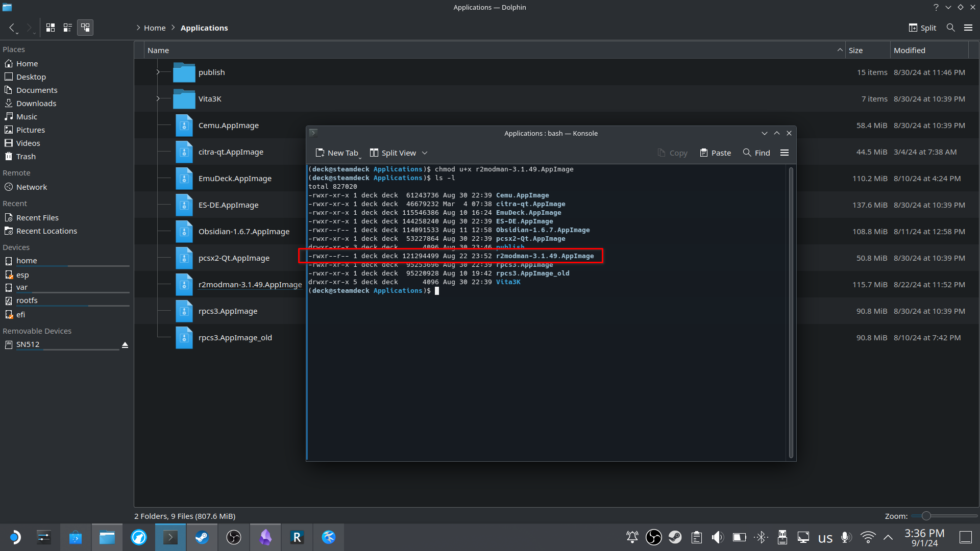Image resolution: width=980 pixels, height=551 pixels.
Task: Expand the publish folder
Action: (x=158, y=72)
